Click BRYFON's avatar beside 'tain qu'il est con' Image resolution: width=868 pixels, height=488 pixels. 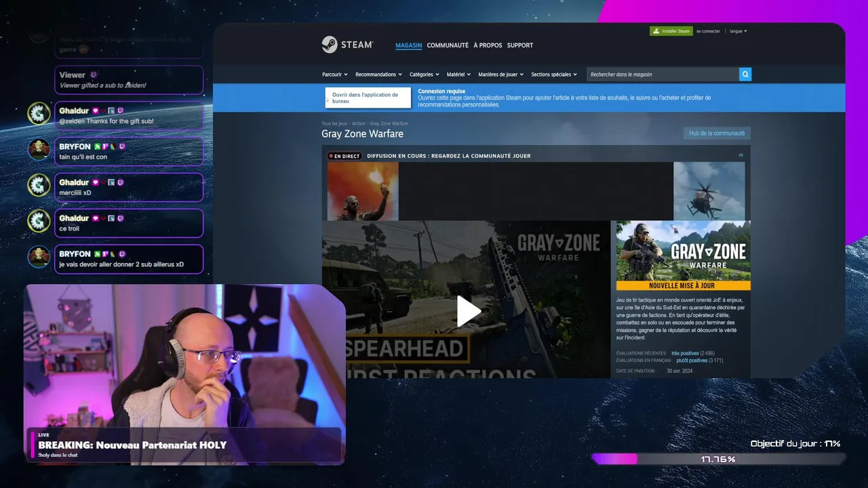(x=39, y=149)
